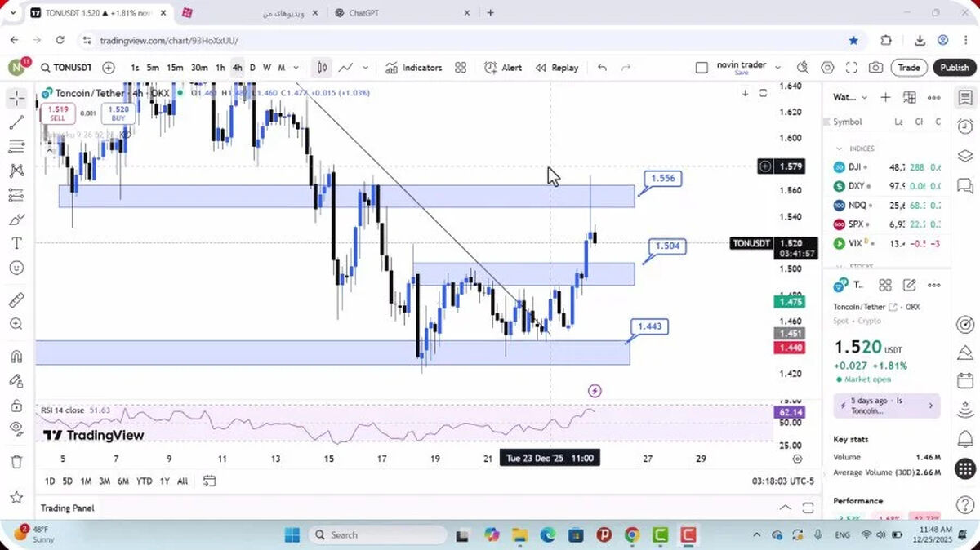This screenshot has width=980, height=550.
Task: Select the ruler measure tool
Action: pyautogui.click(x=16, y=299)
